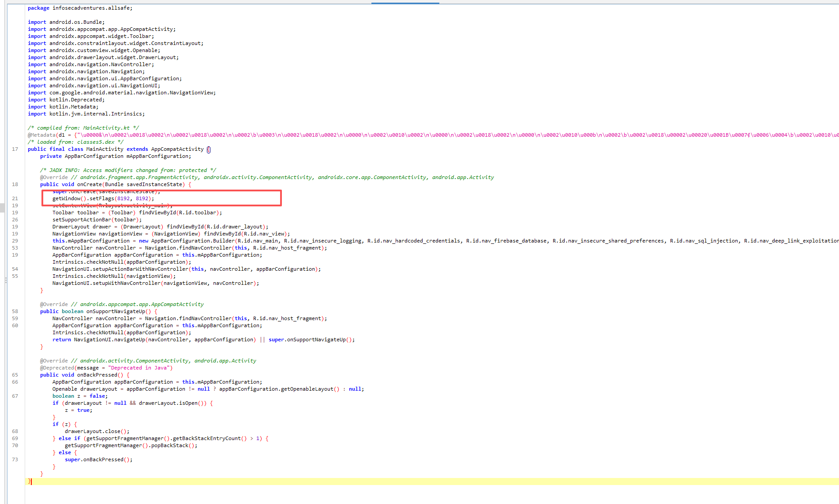Image resolution: width=839 pixels, height=504 pixels.
Task: Click onBackPressed in its method declaration
Action: click(x=97, y=375)
